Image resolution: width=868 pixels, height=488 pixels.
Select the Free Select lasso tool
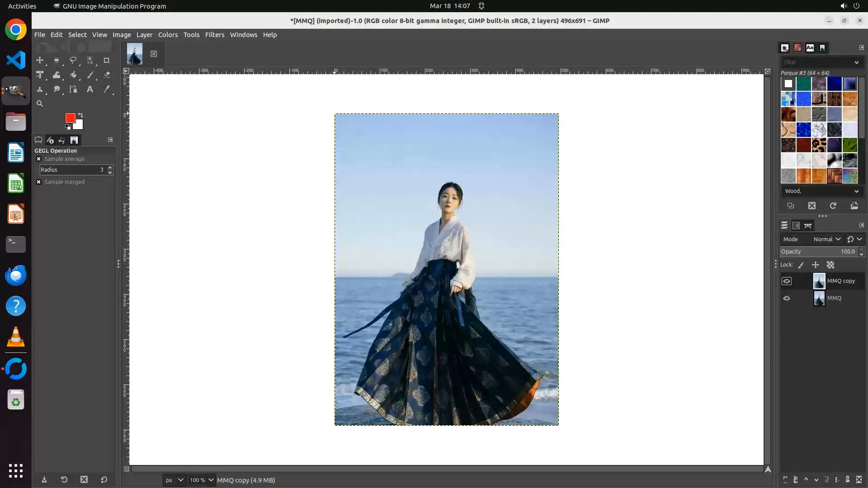(x=73, y=60)
